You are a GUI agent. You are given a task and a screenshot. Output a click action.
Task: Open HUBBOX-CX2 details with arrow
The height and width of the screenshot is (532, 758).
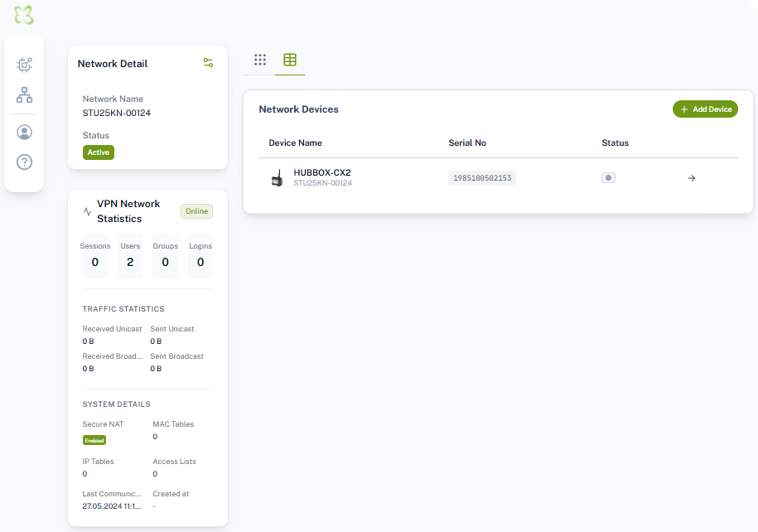692,178
